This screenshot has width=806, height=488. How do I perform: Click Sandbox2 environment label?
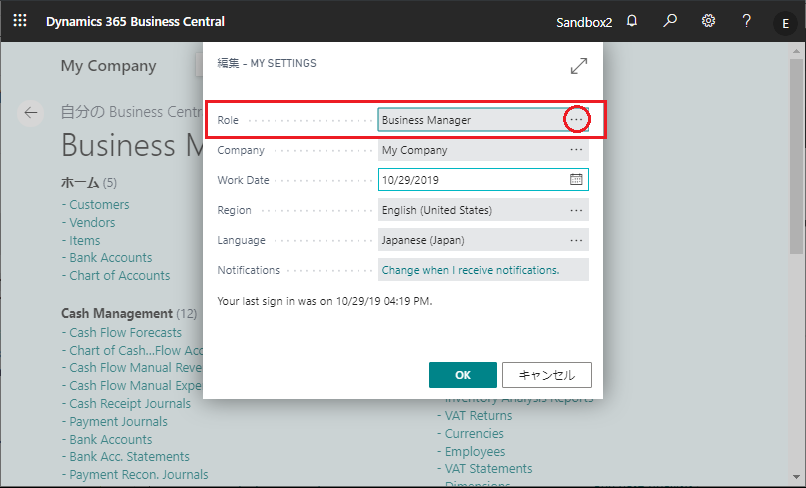pos(584,23)
